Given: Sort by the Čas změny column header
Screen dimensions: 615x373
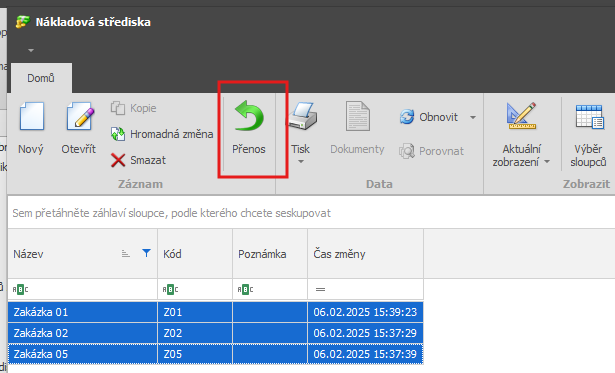Looking at the screenshot, I should pos(366,254).
